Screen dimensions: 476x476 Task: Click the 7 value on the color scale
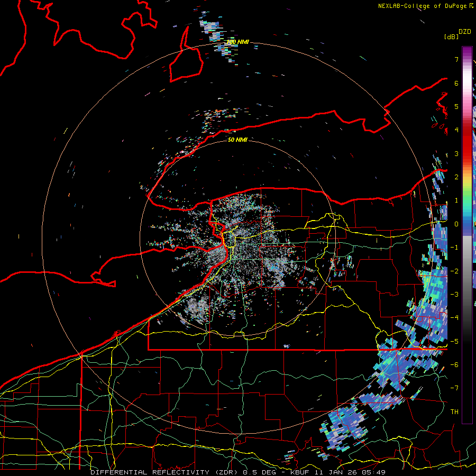point(456,59)
